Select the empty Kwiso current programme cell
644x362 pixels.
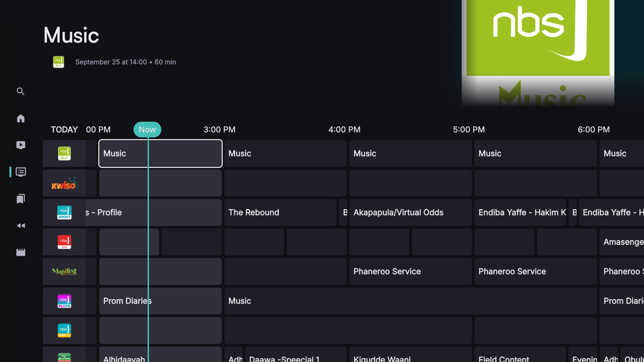click(160, 183)
